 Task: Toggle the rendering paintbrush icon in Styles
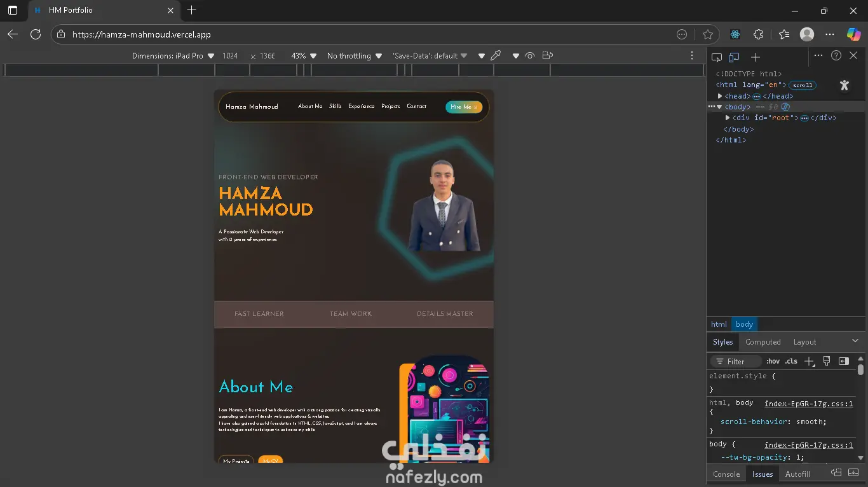tap(827, 361)
